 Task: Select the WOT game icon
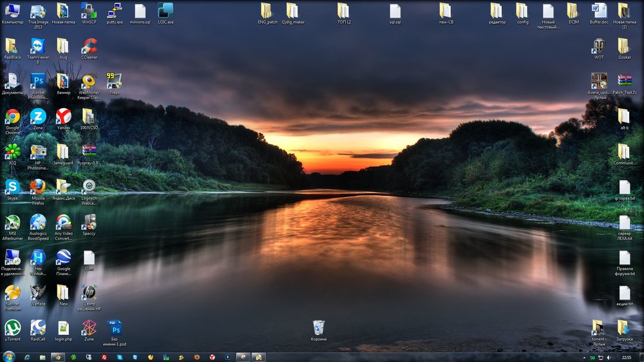click(599, 46)
